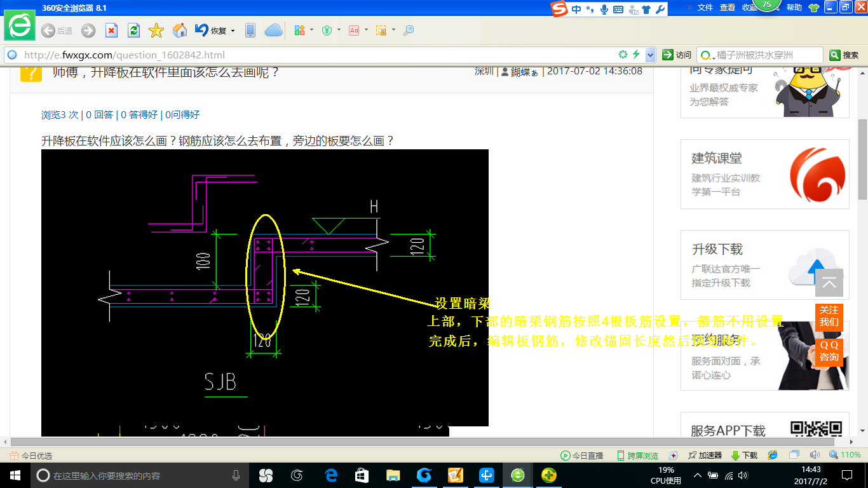Click the green shield payment icon

(327, 30)
